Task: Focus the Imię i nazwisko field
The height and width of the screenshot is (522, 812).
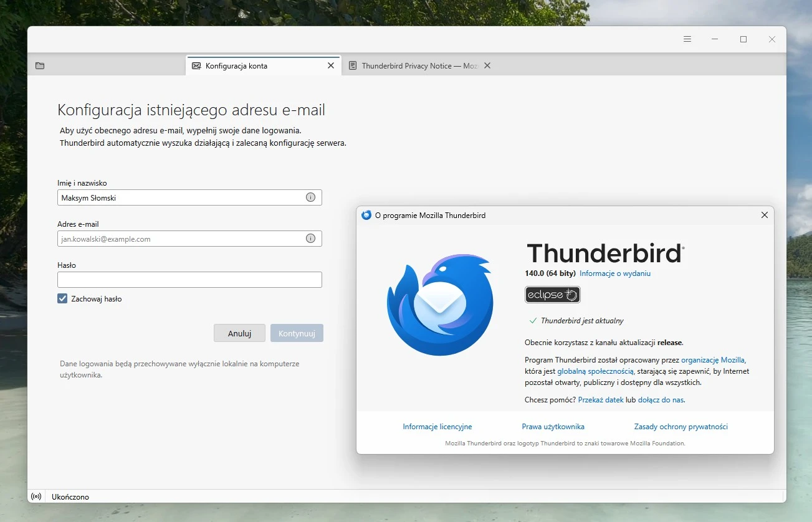Action: pyautogui.click(x=189, y=197)
